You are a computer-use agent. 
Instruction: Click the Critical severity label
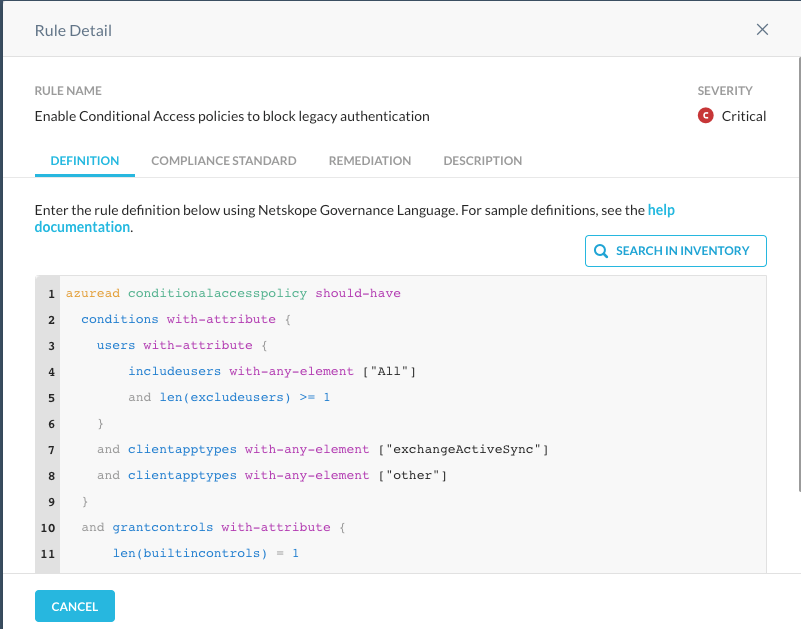744,116
